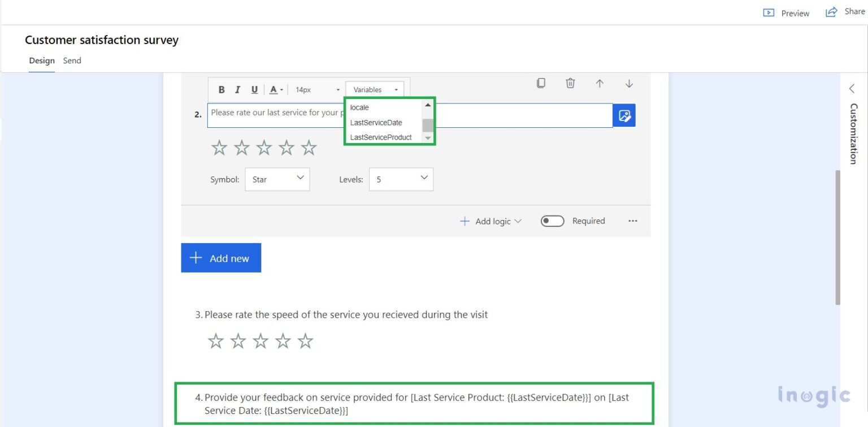Toggle bold formatting in the question toolbar
The image size is (868, 427).
222,89
